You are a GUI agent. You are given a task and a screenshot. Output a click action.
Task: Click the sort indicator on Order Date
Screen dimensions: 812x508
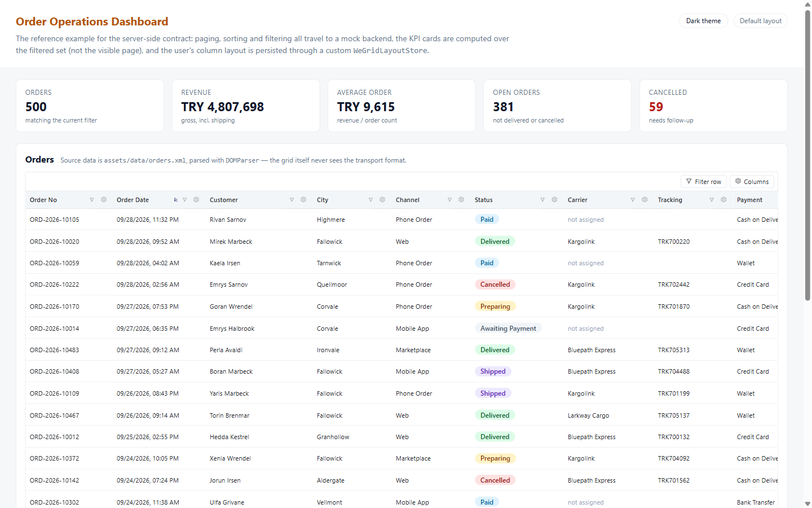coord(175,200)
